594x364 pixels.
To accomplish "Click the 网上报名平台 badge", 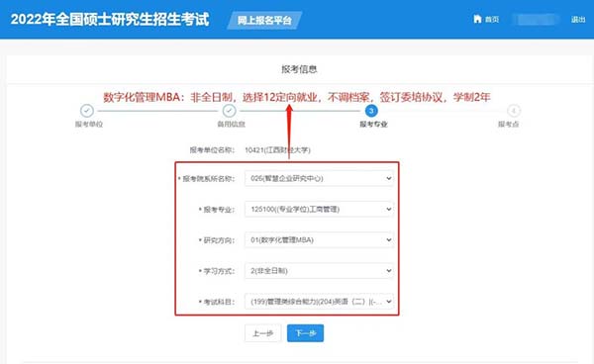I will point(264,20).
